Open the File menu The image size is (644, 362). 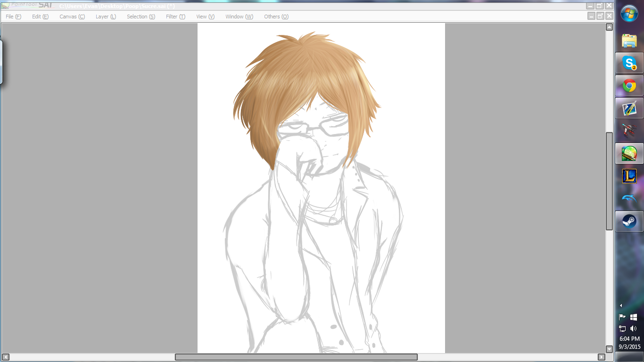coord(13,17)
